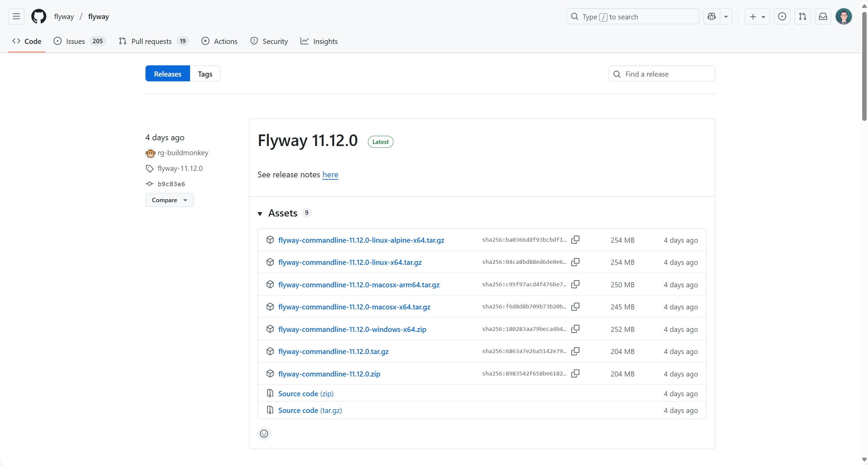Screen dimensions: 868x465
Task: Click the 245 MB size value
Action: click(x=622, y=307)
